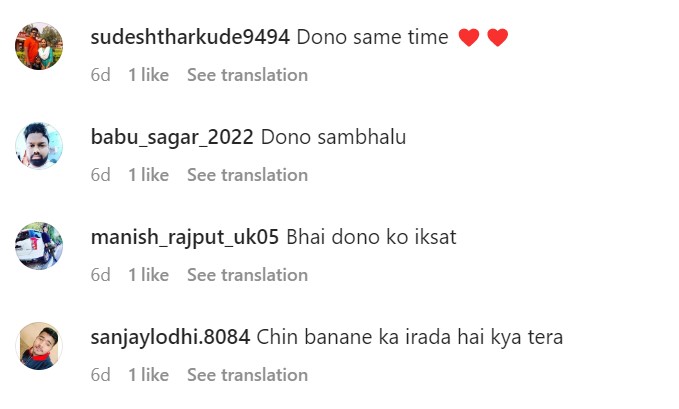This screenshot has height=409, width=679.
Task: Go to manish_rajput_uk05 username link
Action: pos(185,238)
